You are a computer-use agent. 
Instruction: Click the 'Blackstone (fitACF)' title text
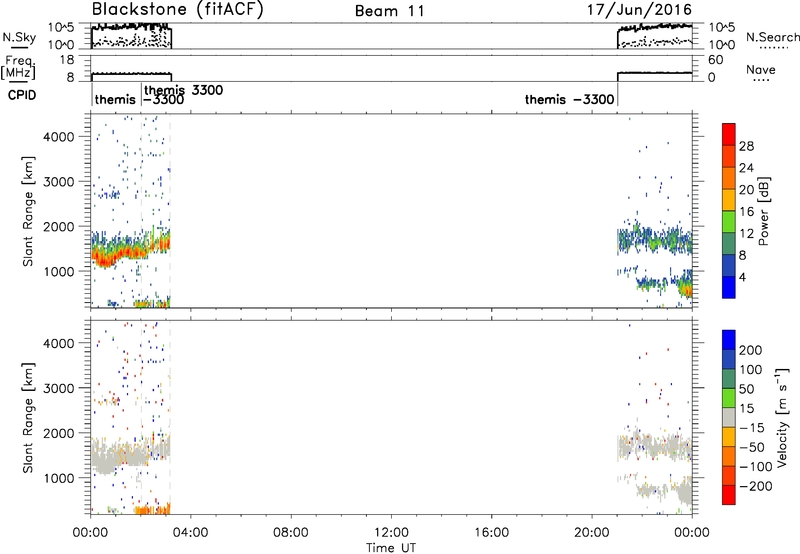pyautogui.click(x=178, y=10)
